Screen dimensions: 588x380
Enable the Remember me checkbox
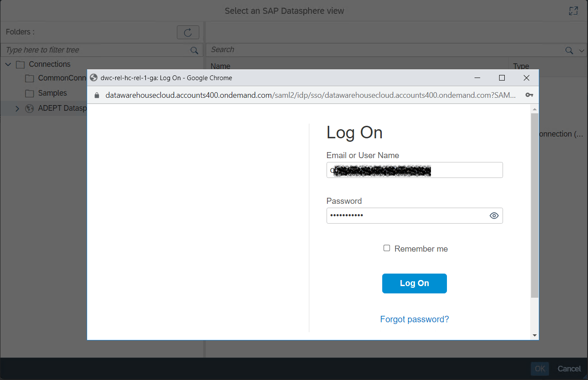387,248
